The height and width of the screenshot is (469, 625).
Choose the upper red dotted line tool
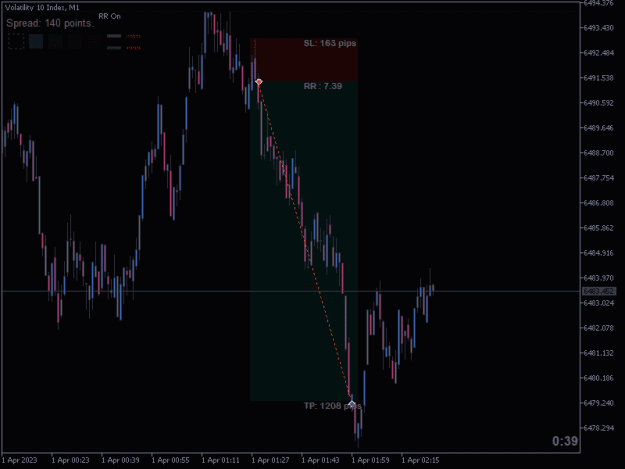(x=134, y=36)
